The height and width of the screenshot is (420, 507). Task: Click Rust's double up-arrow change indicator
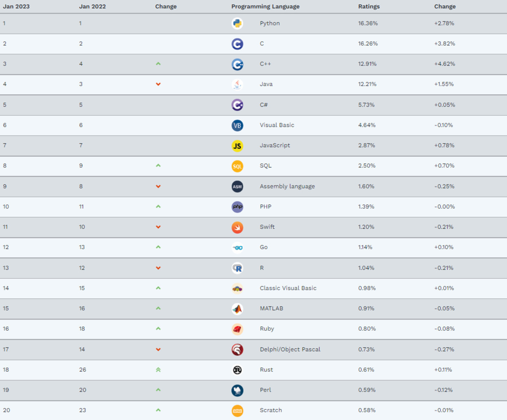(158, 369)
